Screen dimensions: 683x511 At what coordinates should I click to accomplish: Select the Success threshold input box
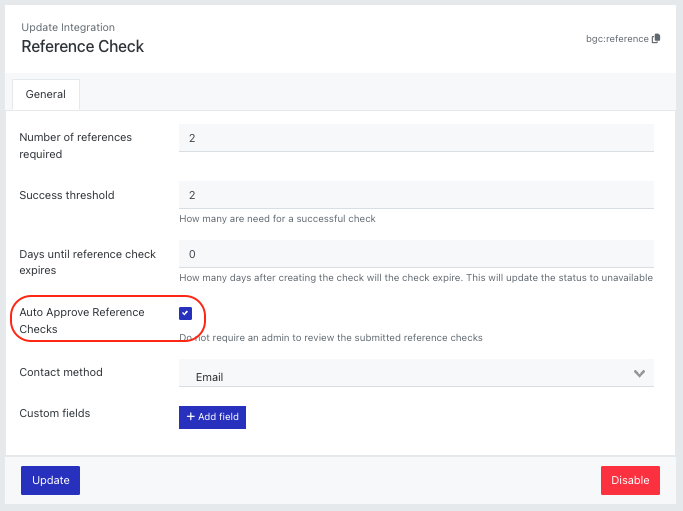(416, 195)
